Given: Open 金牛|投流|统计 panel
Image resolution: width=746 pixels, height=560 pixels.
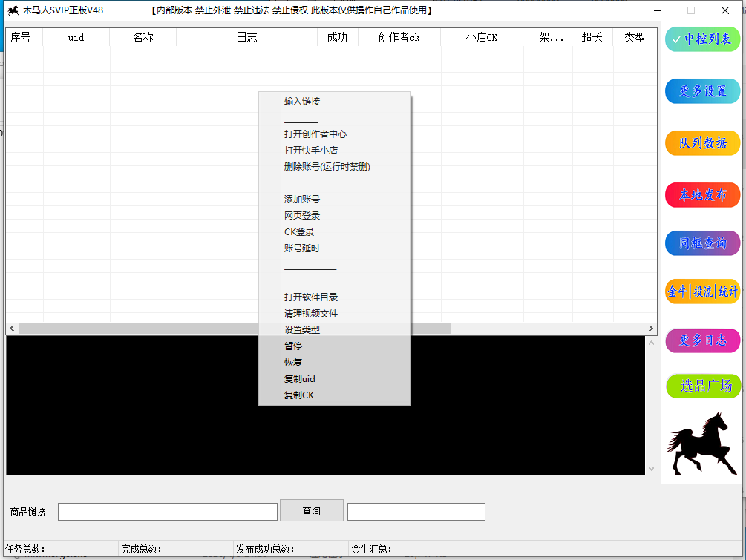Looking at the screenshot, I should tap(702, 291).
